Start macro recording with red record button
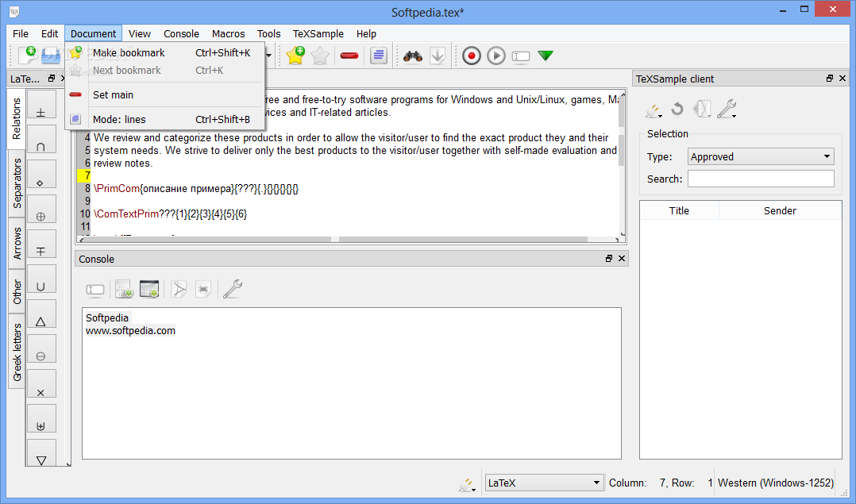This screenshot has height=504, width=856. pyautogui.click(x=472, y=56)
